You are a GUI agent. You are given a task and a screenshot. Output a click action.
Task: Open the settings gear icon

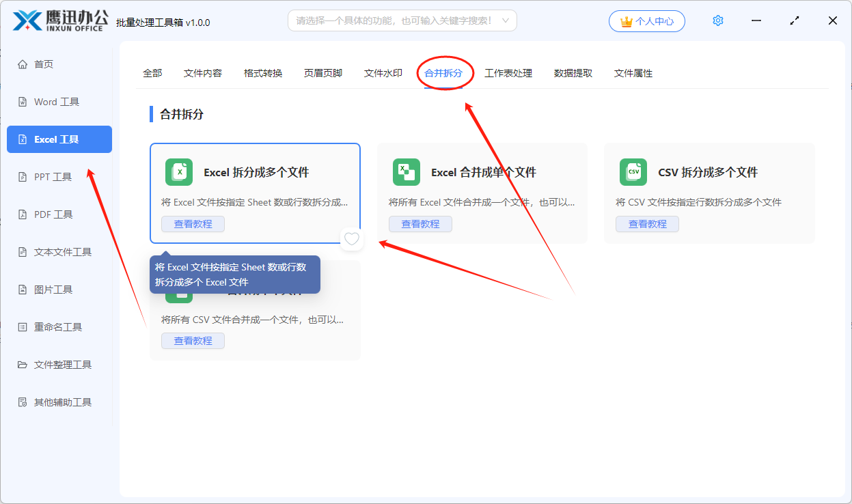coord(717,20)
